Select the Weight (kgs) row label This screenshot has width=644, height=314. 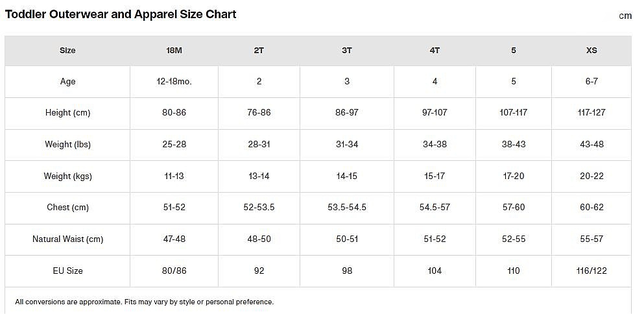67,176
